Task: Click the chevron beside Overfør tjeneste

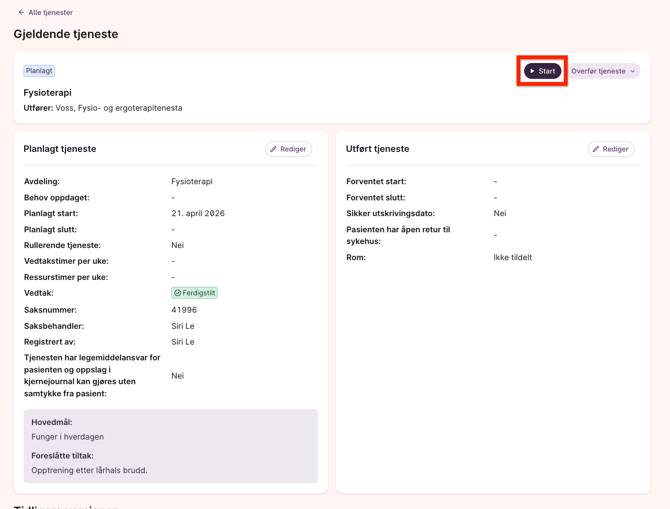Action: [633, 71]
